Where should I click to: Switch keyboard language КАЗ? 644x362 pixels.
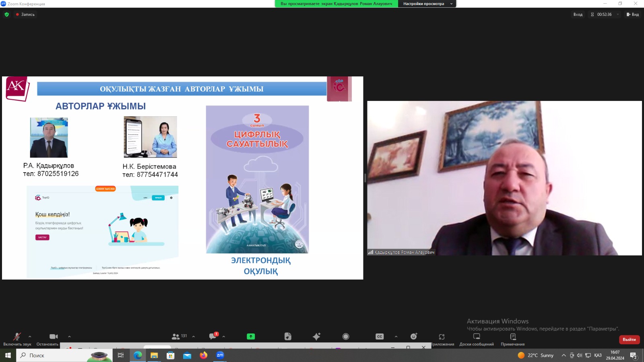(x=598, y=355)
